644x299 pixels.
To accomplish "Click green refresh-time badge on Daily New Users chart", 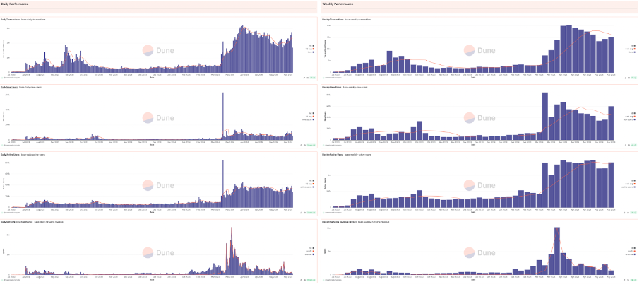I will pos(311,145).
